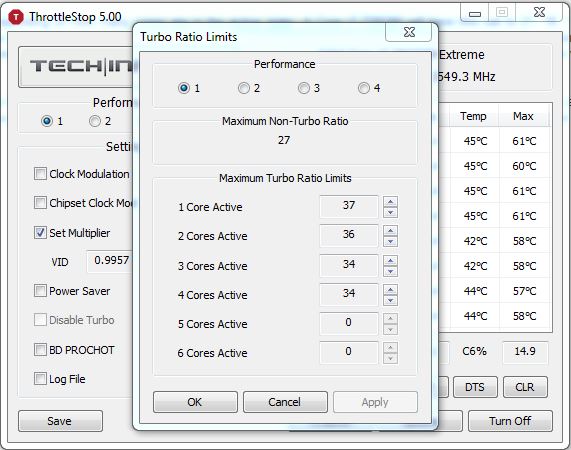This screenshot has width=571, height=450.
Task: Click the 5 Cores Active label
Action: tap(212, 324)
